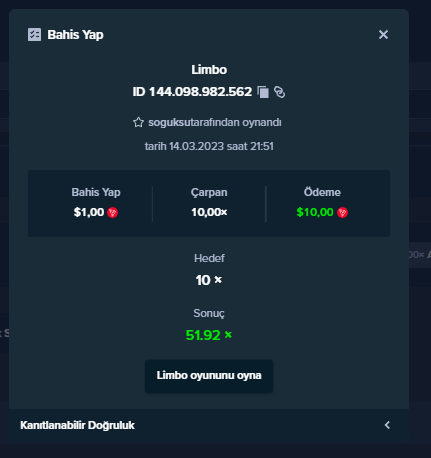
Task: Click the red coin icon beside $1,00
Action: [x=113, y=212]
